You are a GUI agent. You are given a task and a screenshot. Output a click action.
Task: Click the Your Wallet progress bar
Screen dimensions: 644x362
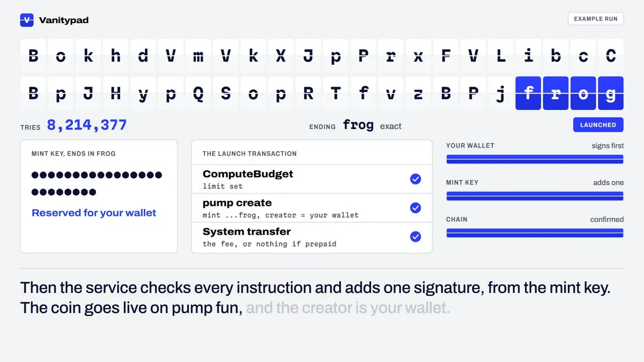[535, 159]
